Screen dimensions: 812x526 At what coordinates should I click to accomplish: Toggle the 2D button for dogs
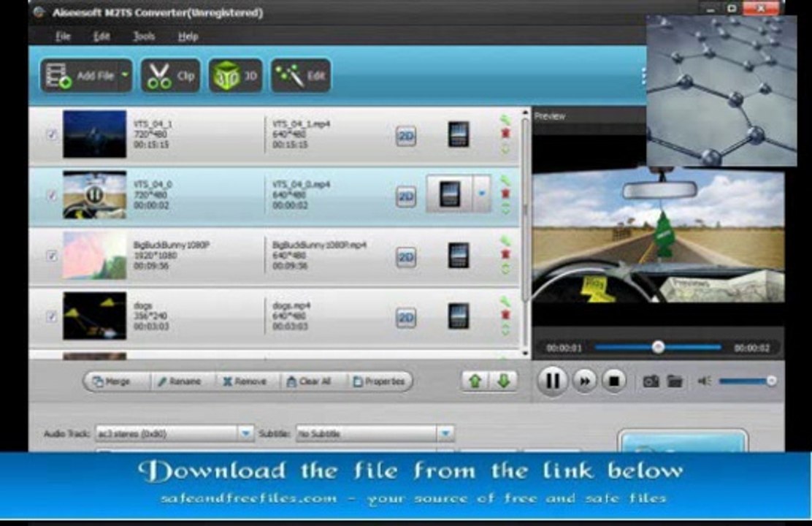pos(406,319)
